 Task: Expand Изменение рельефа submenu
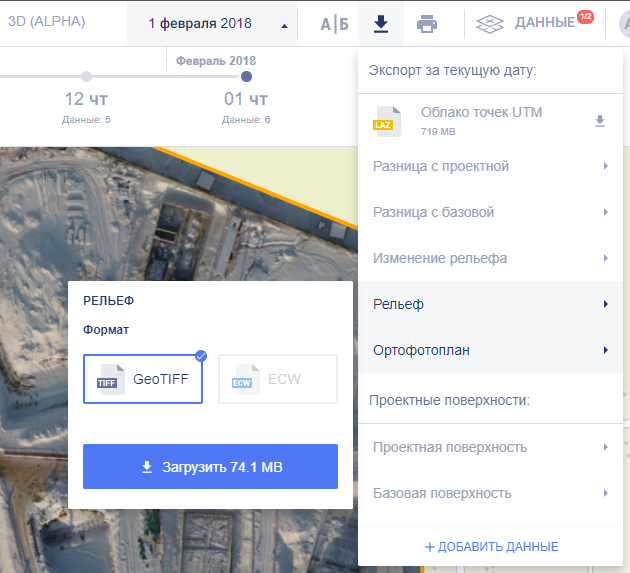[x=492, y=258]
